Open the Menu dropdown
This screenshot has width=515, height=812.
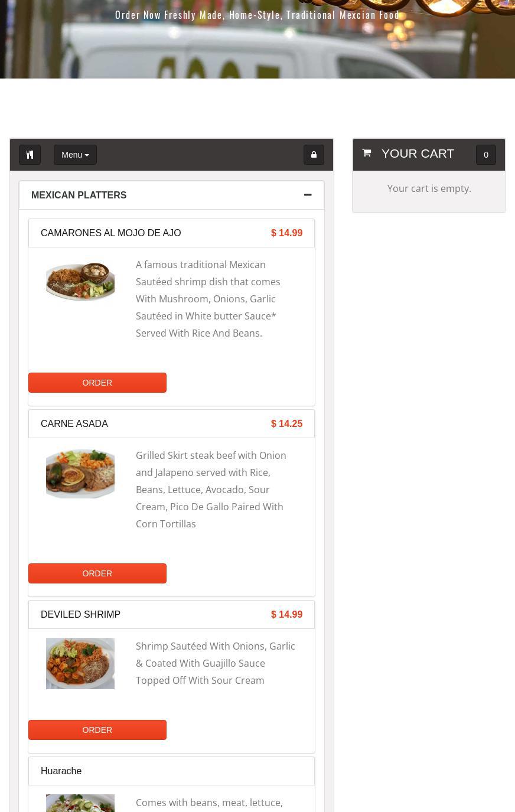point(75,155)
